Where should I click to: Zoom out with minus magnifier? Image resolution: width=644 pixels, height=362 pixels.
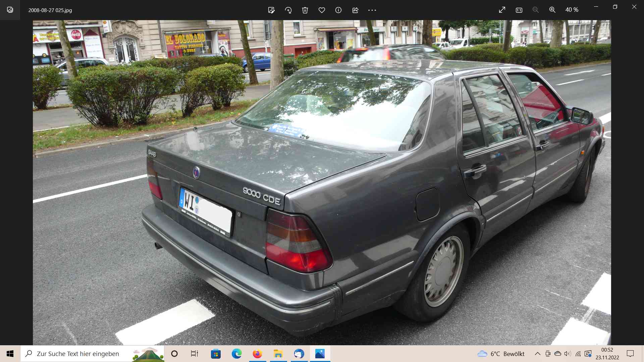[536, 10]
